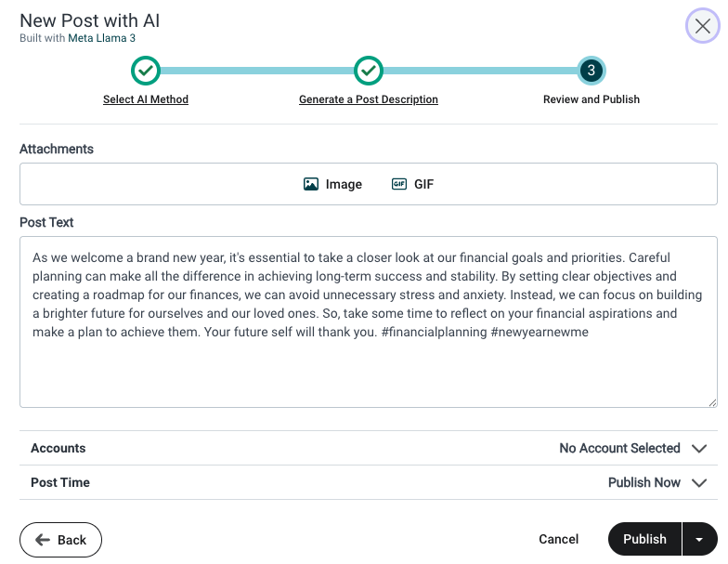Click the Back arrow icon

tap(42, 540)
